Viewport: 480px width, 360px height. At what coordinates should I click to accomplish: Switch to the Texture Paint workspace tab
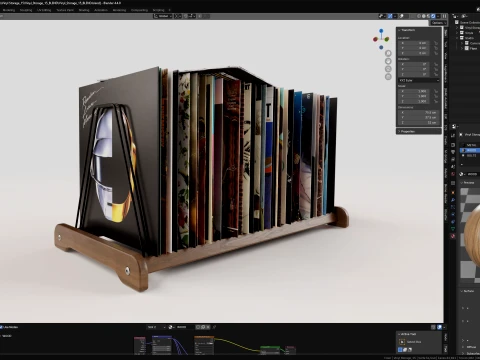click(65, 10)
